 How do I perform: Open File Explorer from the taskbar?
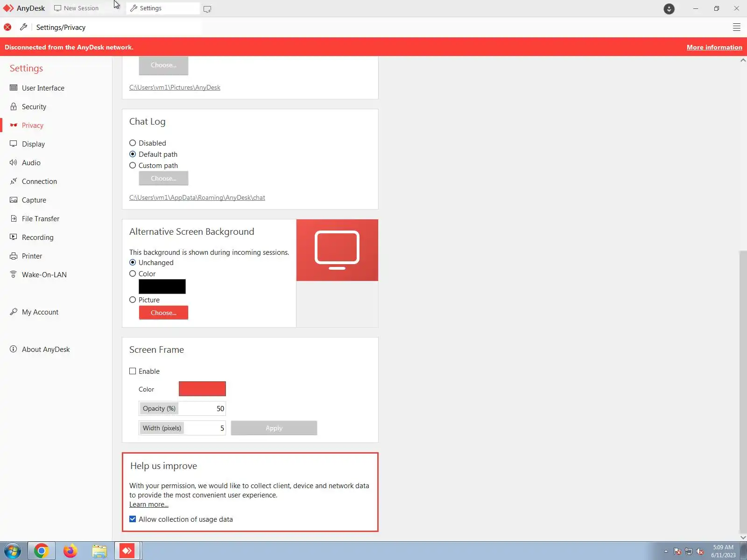coord(99,551)
